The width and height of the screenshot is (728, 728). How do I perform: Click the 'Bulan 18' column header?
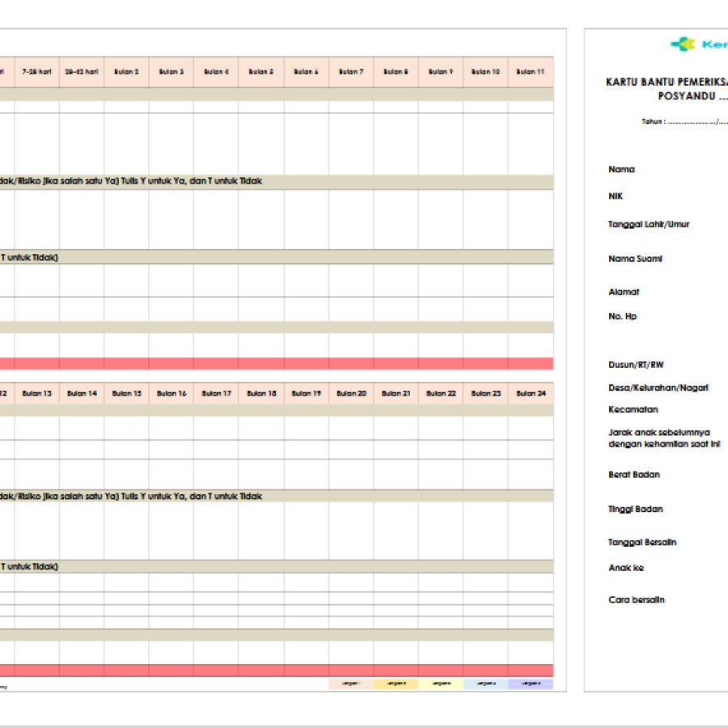click(261, 393)
